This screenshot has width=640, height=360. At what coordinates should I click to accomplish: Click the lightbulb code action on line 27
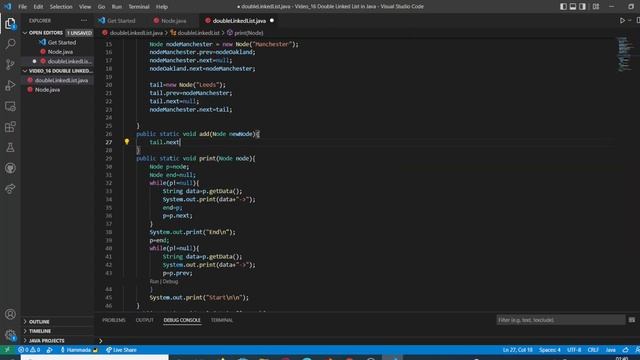pos(127,142)
